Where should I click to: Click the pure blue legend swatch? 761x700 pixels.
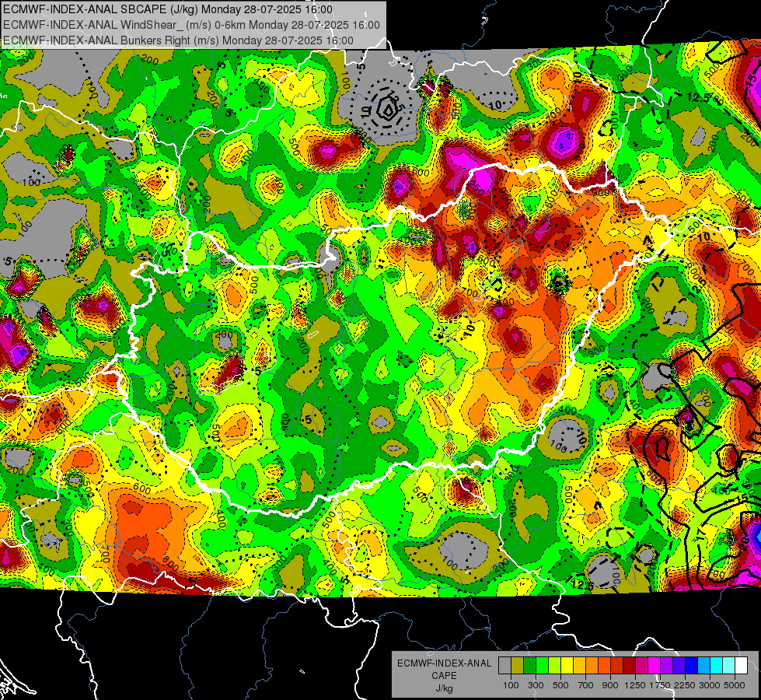pos(692,666)
